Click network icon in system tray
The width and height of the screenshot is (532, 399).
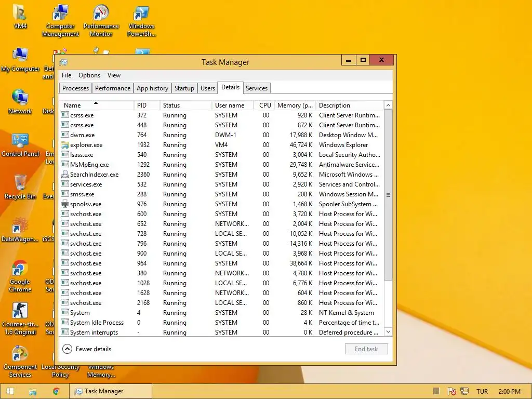point(464,392)
